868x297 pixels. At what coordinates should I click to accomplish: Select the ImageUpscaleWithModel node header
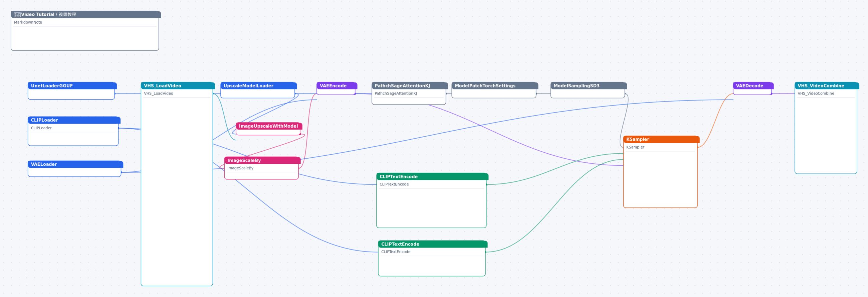coord(269,126)
